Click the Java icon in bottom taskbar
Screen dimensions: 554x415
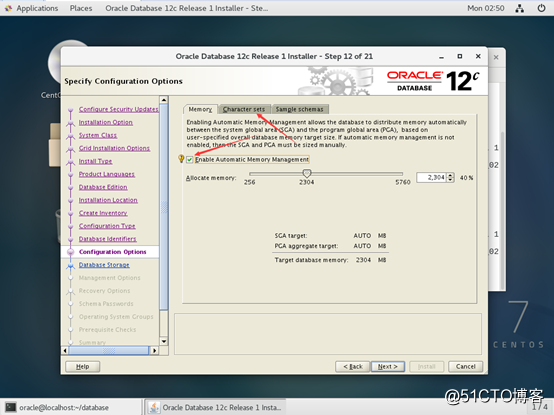154,408
